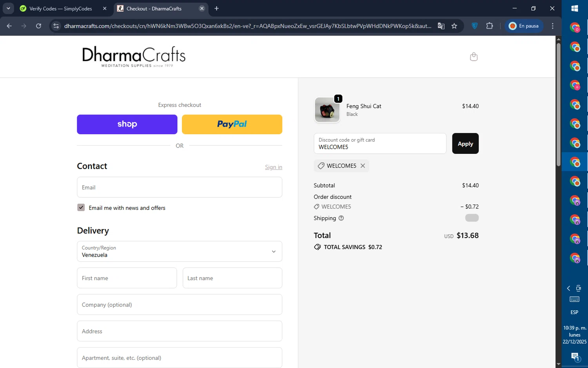
Task: Open the tab search dropdown arrow
Action: pos(8,9)
